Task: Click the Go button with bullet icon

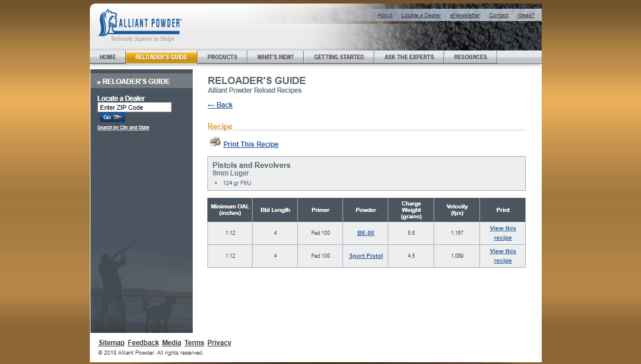Action: [112, 117]
